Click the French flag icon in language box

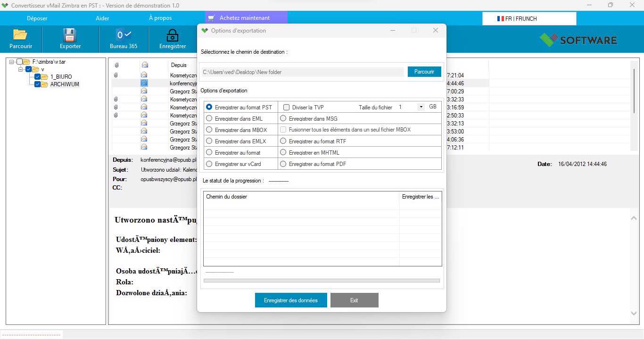pyautogui.click(x=501, y=19)
